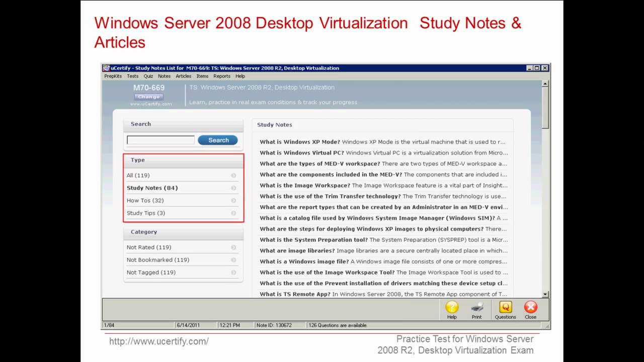Click the 6/14/2011 date in status bar
Screen dimensions: 644x362
click(188, 325)
